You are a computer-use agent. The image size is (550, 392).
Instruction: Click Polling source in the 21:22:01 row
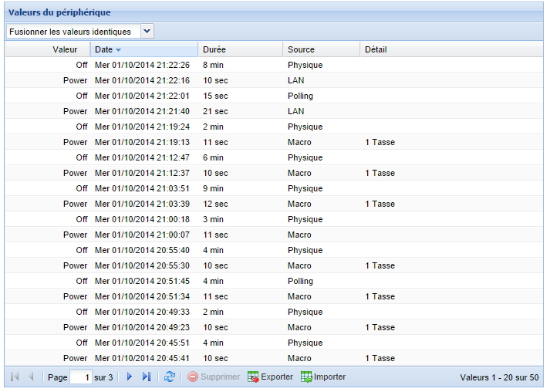coord(300,96)
